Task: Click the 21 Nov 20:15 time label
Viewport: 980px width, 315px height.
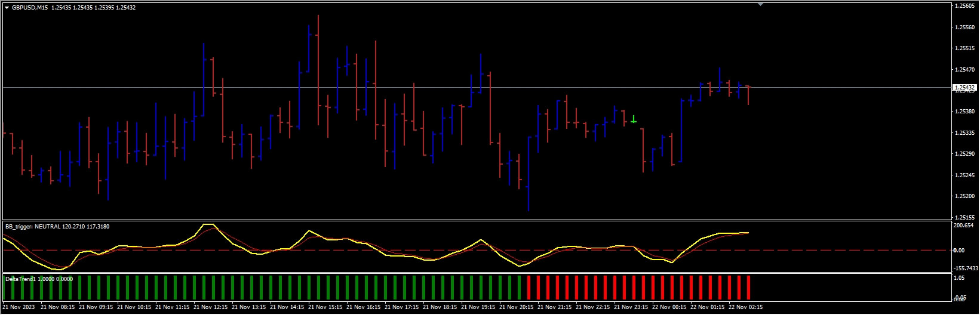Action: 517,308
